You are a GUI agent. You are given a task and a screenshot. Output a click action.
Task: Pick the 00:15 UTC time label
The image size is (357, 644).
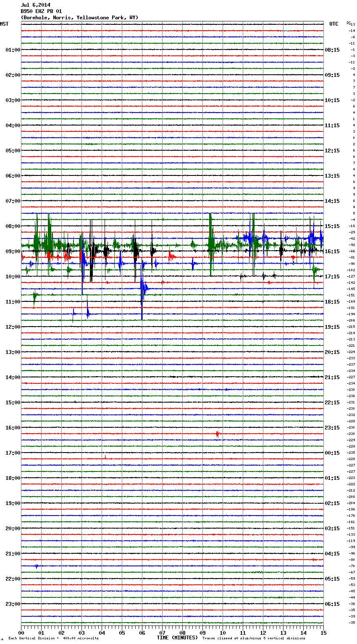pyautogui.click(x=332, y=453)
